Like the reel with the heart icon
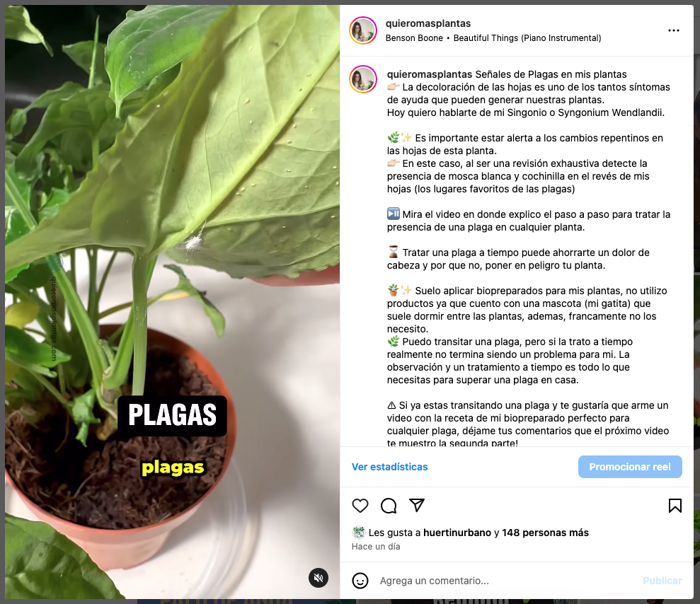Viewport: 700px width, 604px height. coord(360,506)
